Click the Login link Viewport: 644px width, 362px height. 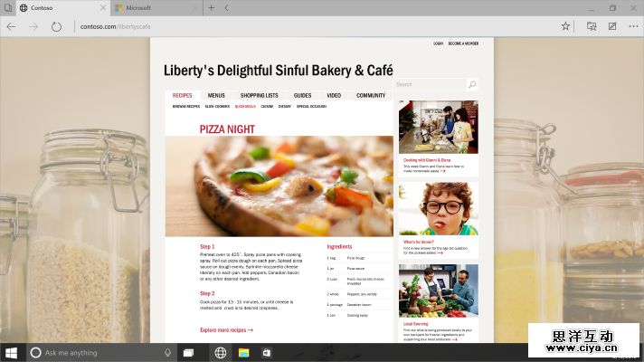pos(439,43)
